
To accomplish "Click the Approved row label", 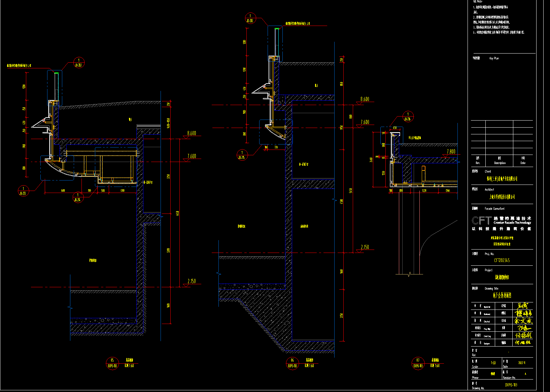I will [487, 307].
